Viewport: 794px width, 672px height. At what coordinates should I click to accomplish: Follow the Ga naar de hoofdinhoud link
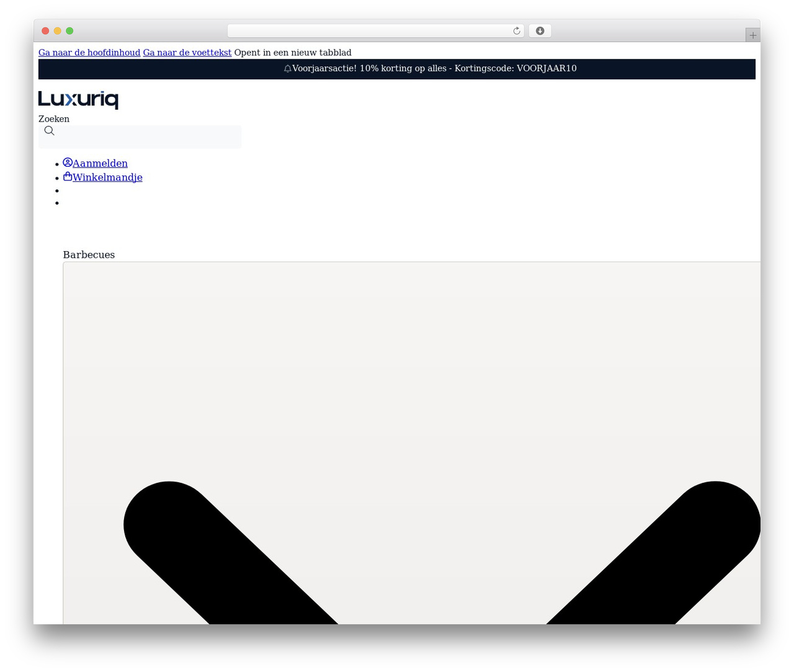[x=89, y=53]
